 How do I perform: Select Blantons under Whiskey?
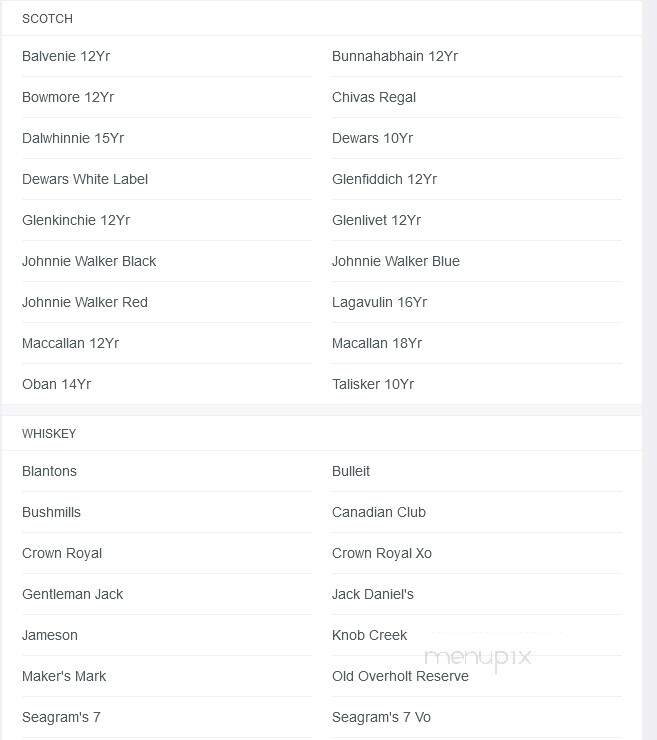coord(49,471)
